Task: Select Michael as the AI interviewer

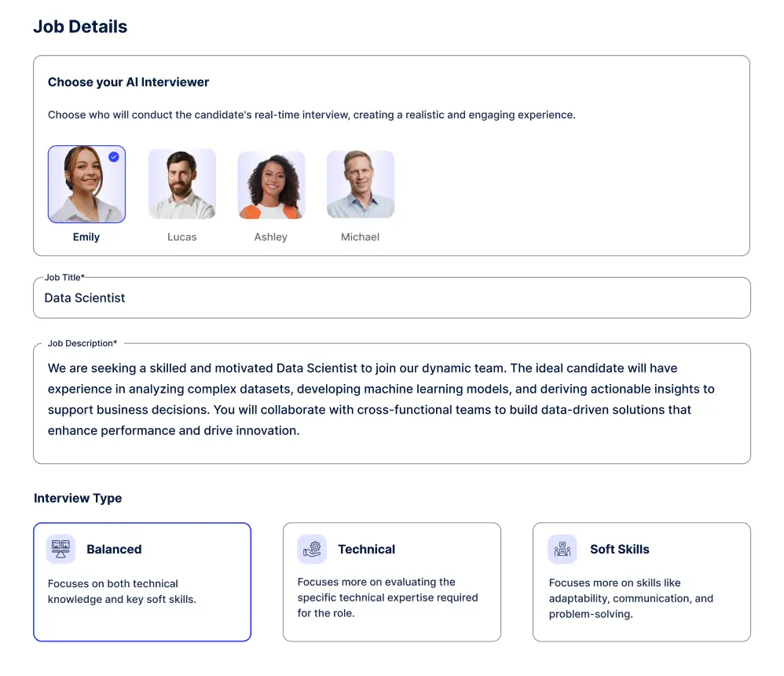Action: click(360, 183)
